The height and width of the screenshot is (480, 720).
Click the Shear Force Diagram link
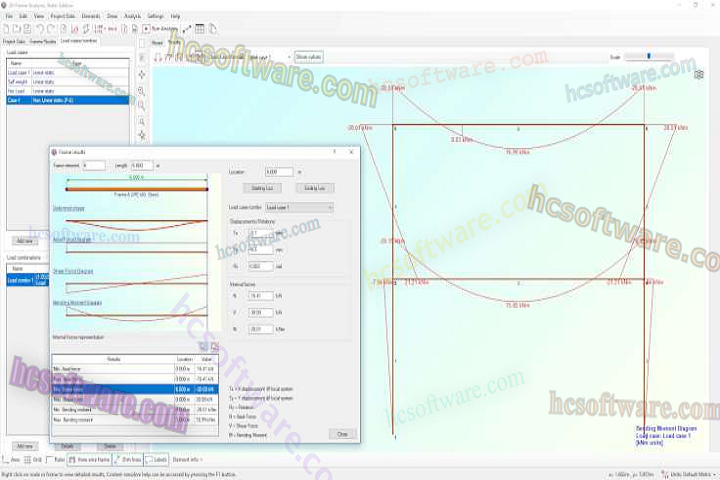click(73, 271)
